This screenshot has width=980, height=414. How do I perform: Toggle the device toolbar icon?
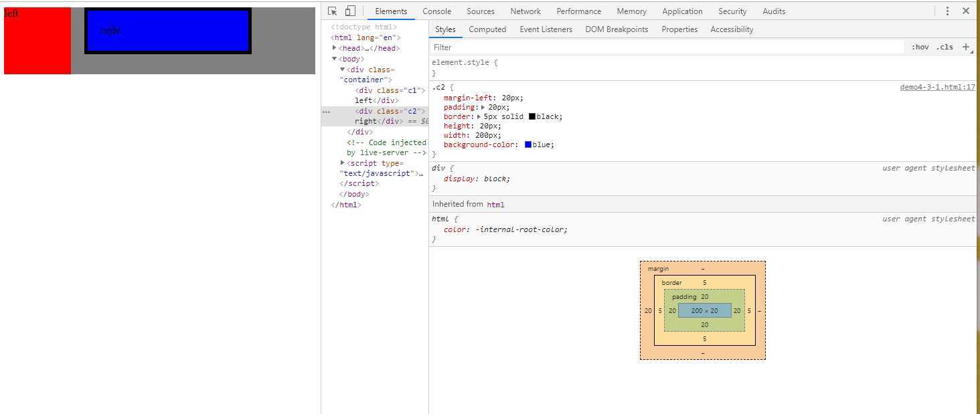(x=350, y=11)
